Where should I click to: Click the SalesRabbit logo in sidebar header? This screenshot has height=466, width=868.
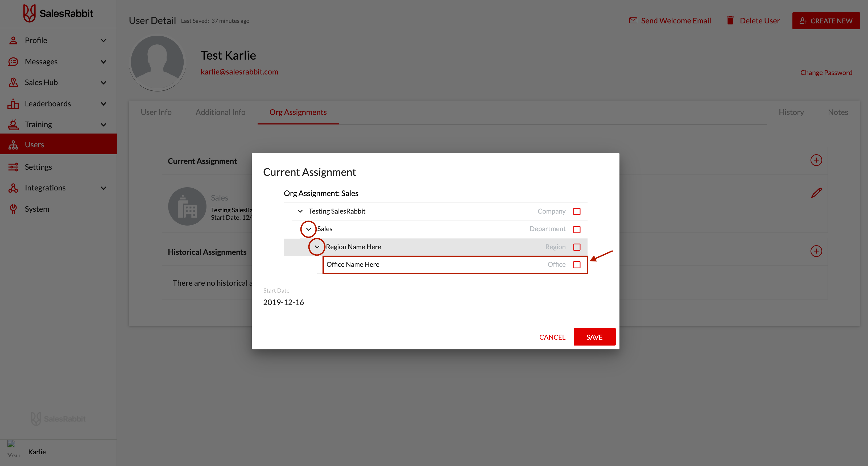point(58,14)
